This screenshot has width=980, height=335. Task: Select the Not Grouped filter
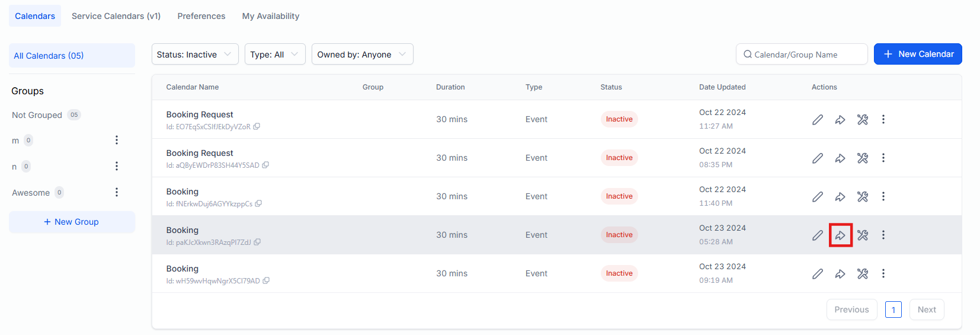(x=37, y=115)
